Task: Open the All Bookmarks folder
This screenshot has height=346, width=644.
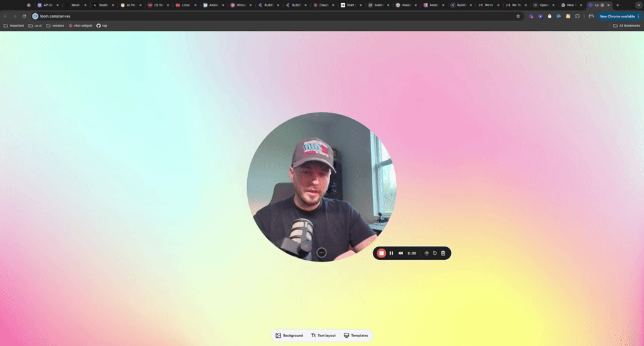Action: [x=626, y=25]
